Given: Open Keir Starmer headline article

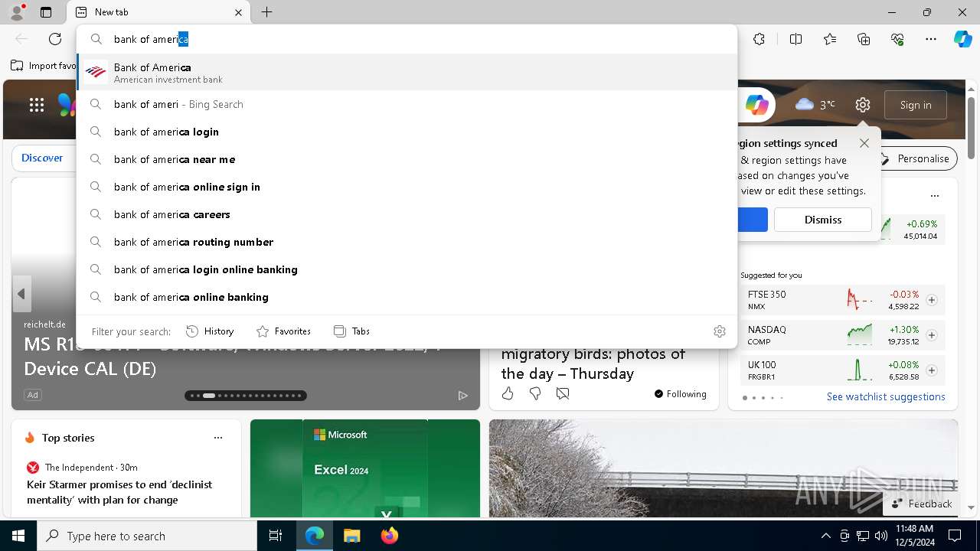Looking at the screenshot, I should [x=119, y=492].
